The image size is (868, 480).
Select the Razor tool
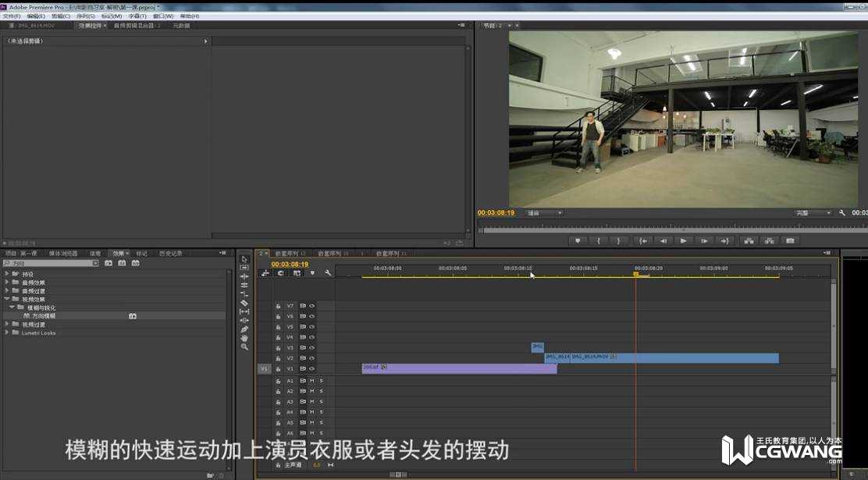coord(244,303)
